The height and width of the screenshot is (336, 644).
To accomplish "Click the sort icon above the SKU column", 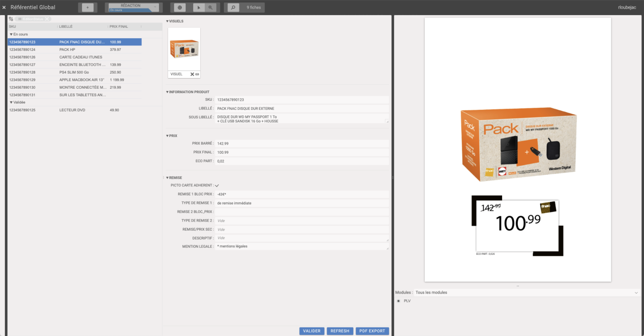I will (x=11, y=19).
